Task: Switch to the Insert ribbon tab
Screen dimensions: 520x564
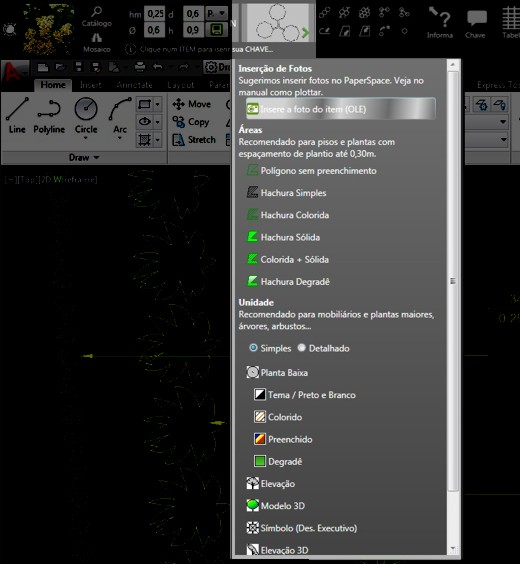Action: point(90,85)
